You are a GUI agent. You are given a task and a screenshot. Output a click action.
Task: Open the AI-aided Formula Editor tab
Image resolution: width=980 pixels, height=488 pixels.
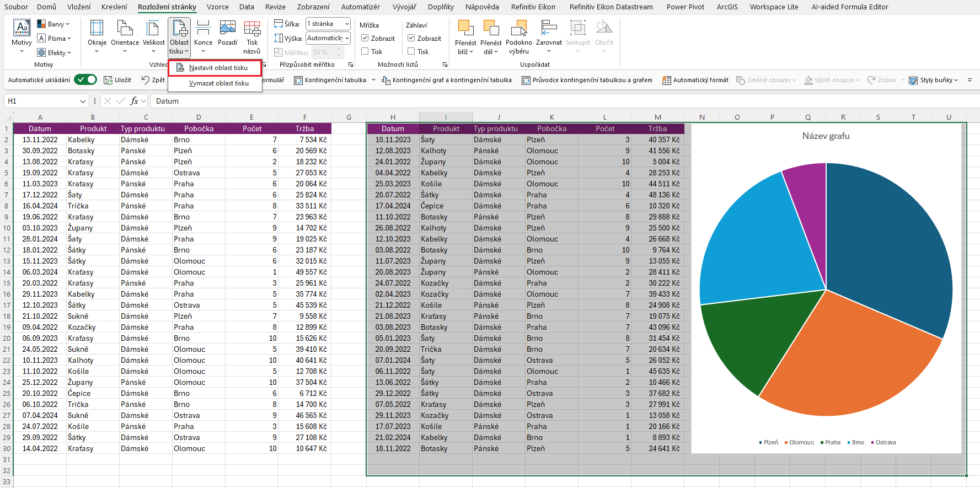pos(850,7)
